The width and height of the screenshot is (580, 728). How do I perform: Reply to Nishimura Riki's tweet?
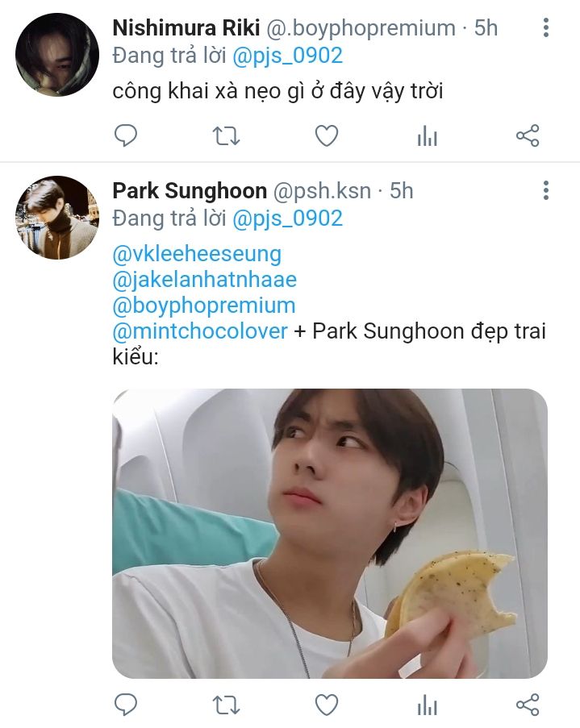coord(125,136)
